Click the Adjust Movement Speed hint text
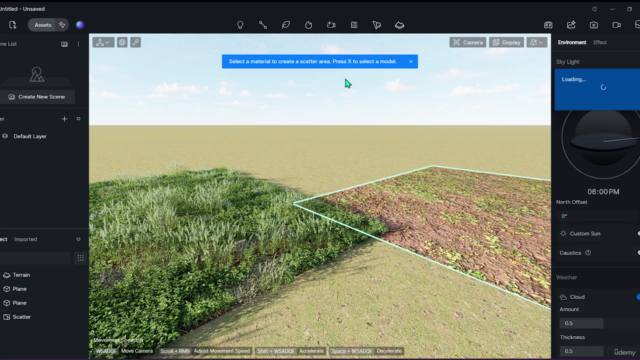The width and height of the screenshot is (640, 360). [222, 351]
